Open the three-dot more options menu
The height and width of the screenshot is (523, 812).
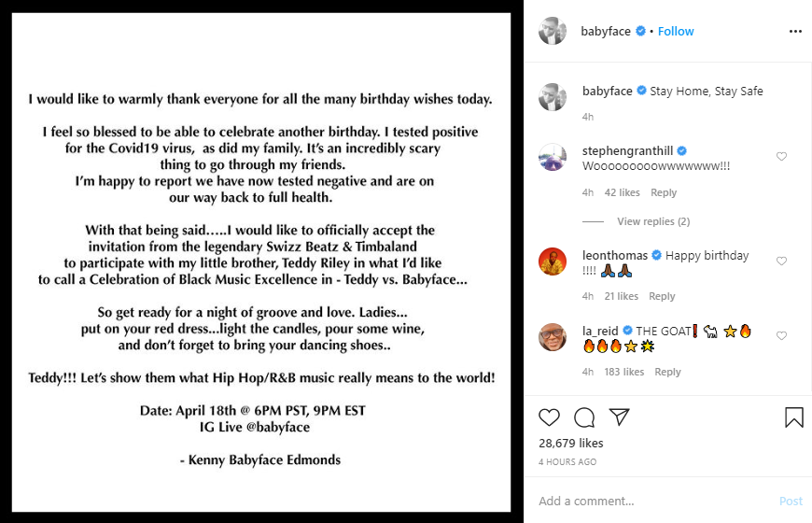795,31
